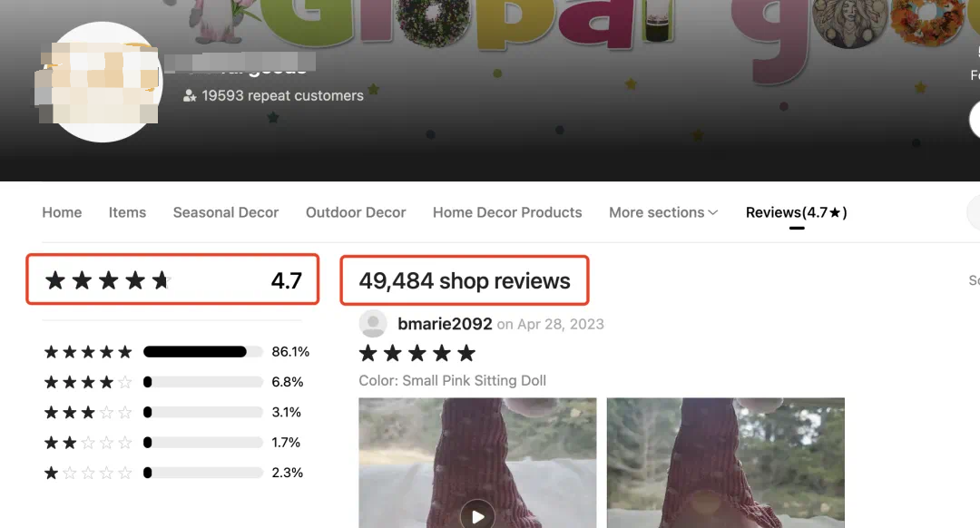Click the Reviews(4.7★) tab

(796, 212)
